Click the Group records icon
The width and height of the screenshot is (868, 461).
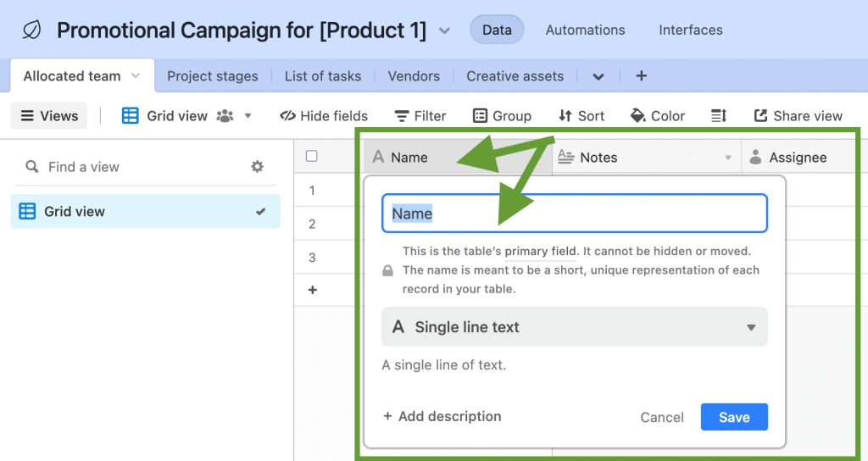click(480, 116)
